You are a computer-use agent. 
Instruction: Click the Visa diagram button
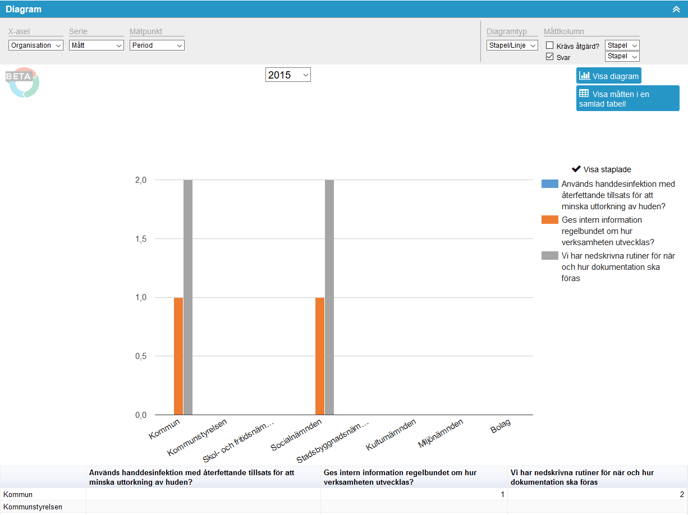[x=608, y=76]
